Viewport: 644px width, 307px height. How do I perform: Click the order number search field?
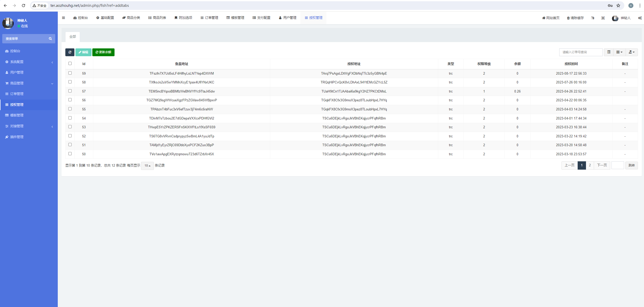(x=580, y=52)
